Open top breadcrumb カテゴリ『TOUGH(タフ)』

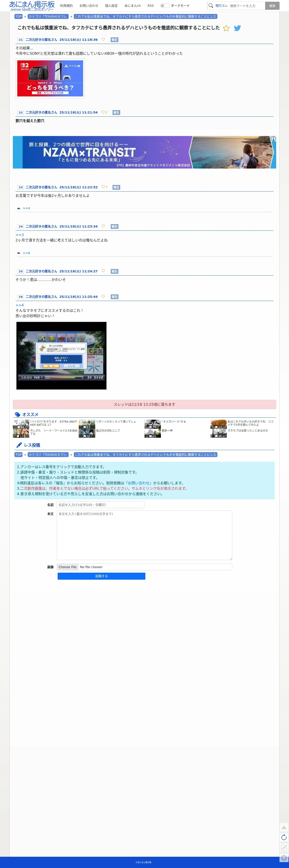(x=48, y=16)
